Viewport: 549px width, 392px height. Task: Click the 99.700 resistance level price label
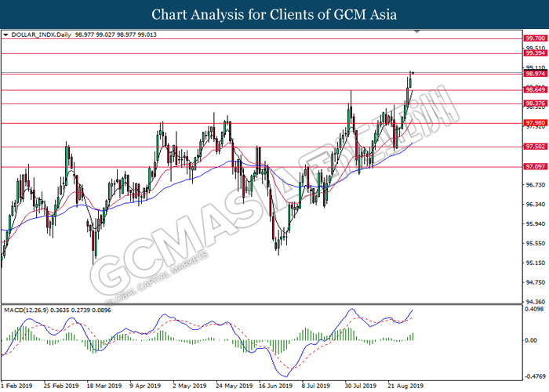click(536, 38)
